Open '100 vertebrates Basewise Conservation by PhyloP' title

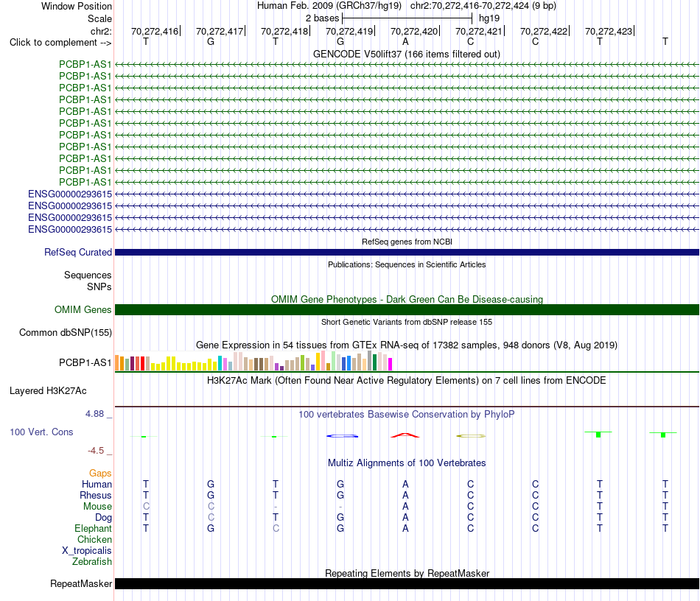[x=407, y=415]
